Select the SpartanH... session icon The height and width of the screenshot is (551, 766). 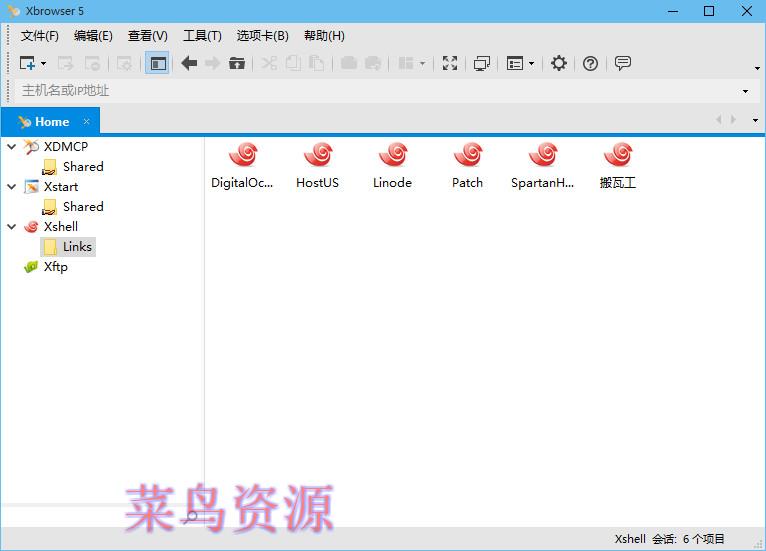[x=542, y=166]
